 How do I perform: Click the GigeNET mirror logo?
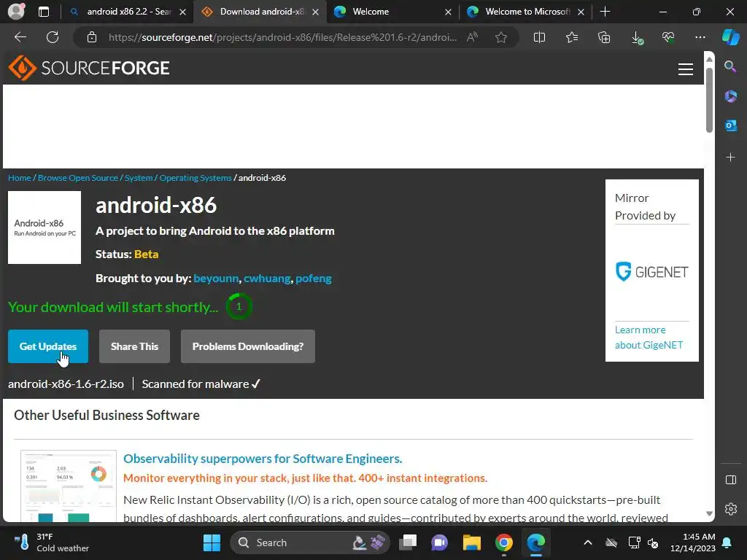pyautogui.click(x=651, y=271)
